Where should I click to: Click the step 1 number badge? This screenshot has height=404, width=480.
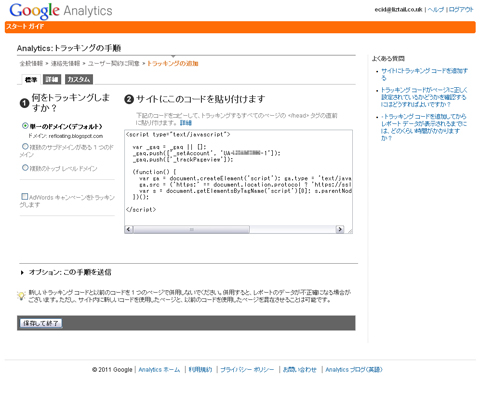(25, 103)
